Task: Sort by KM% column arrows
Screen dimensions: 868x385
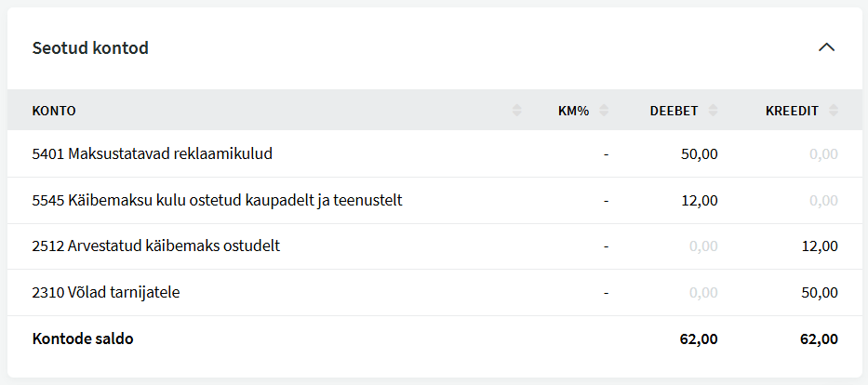Action: pyautogui.click(x=604, y=111)
